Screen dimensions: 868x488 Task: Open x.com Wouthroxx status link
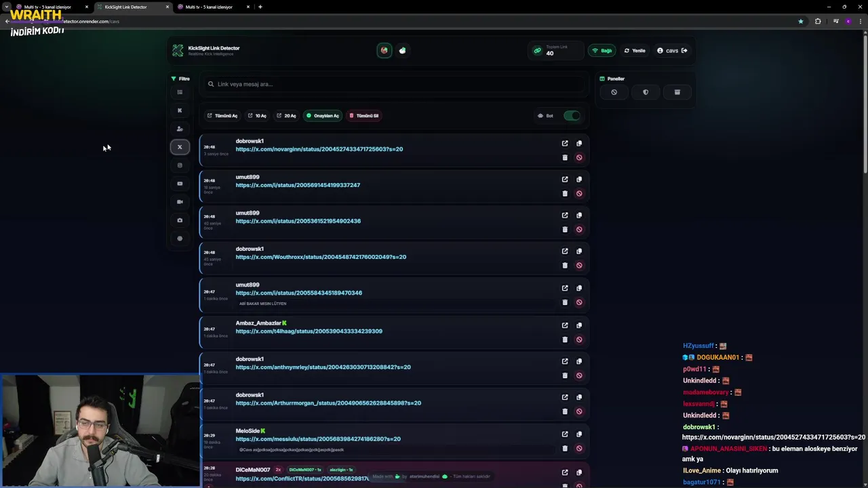(321, 257)
